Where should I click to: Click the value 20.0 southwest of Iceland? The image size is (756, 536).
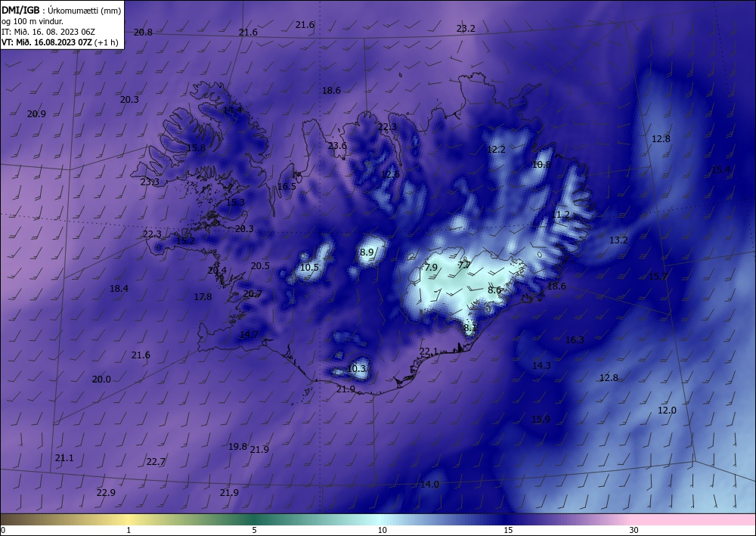click(x=101, y=380)
